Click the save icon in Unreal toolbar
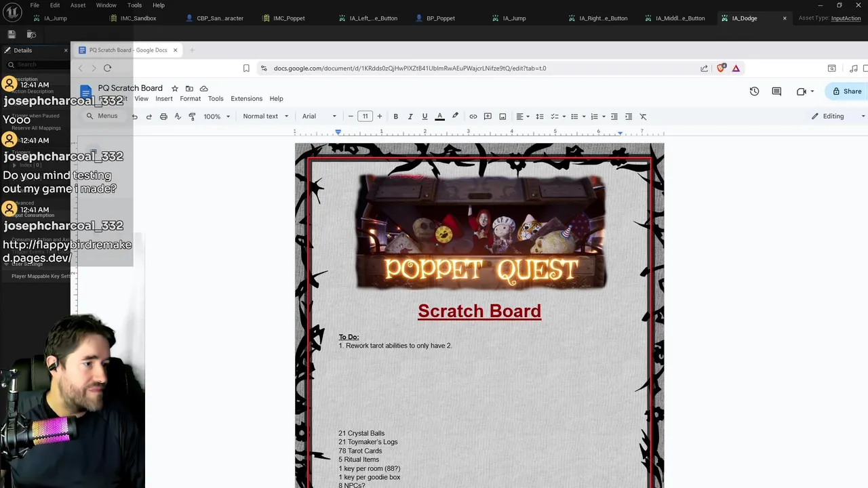Screen dimensions: 868x488 click(12, 34)
